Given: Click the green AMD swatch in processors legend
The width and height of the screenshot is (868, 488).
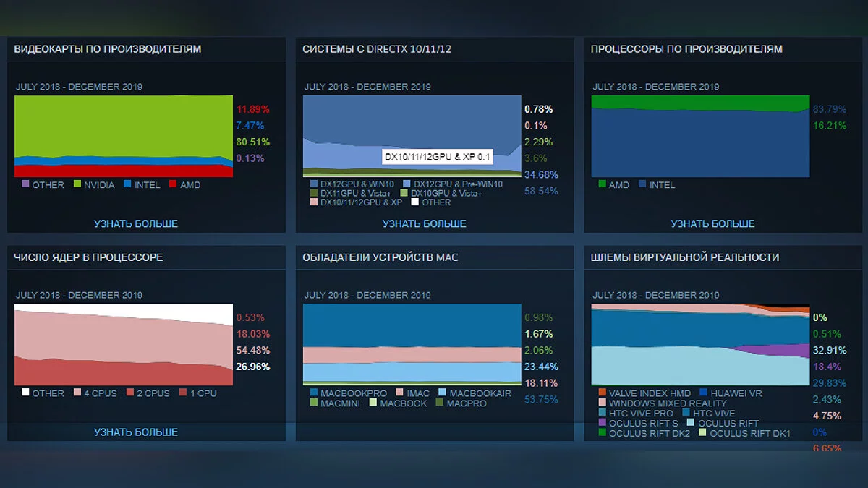Looking at the screenshot, I should tap(602, 184).
